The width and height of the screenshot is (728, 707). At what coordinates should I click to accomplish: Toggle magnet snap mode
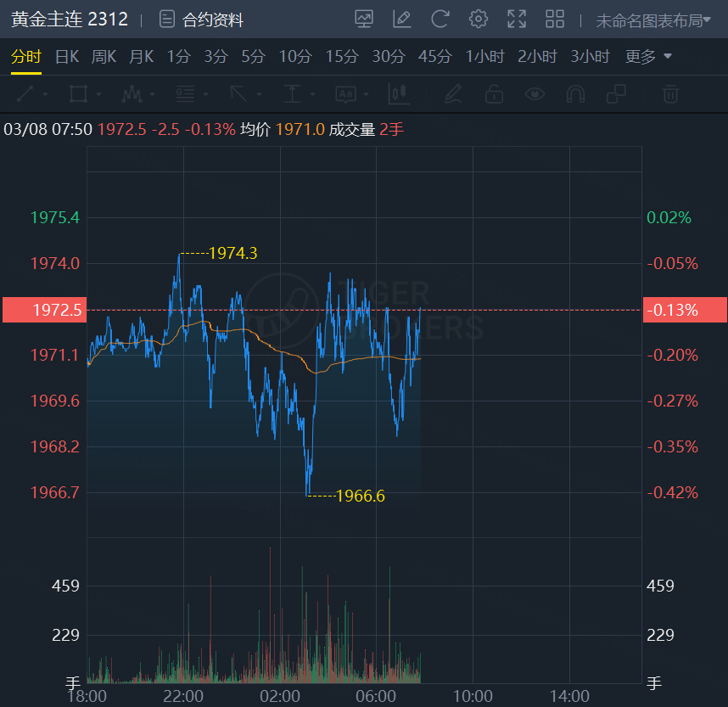point(575,93)
